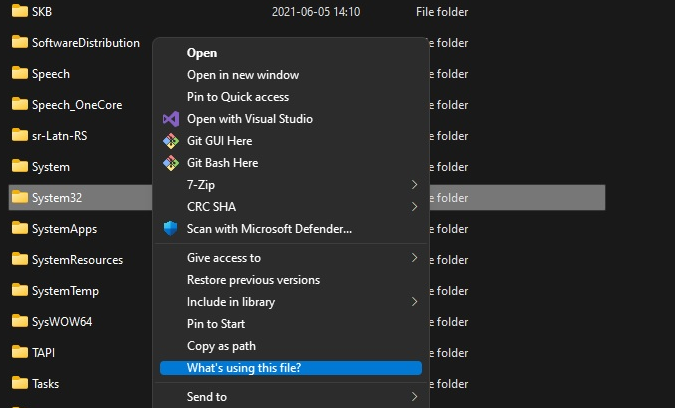Screen dimensions: 675x408
Task: Select the SystemResources folder name
Action: (x=77, y=260)
